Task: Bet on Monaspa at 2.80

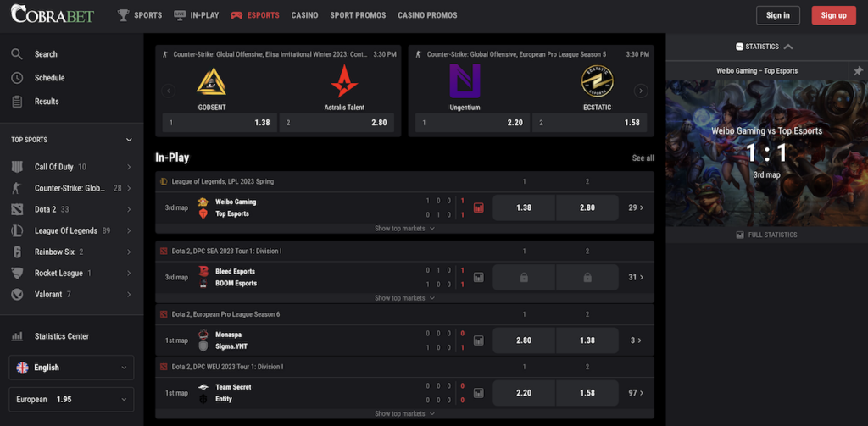Action: [524, 340]
